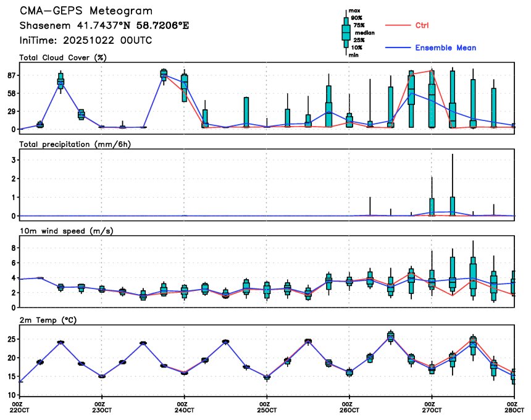Click the Ensemble Mean legend label

[446, 48]
